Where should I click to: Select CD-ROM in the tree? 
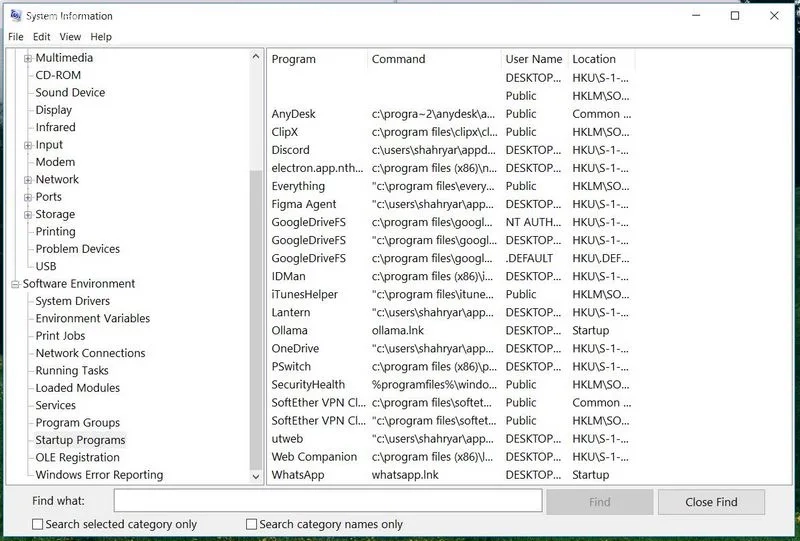[x=58, y=75]
